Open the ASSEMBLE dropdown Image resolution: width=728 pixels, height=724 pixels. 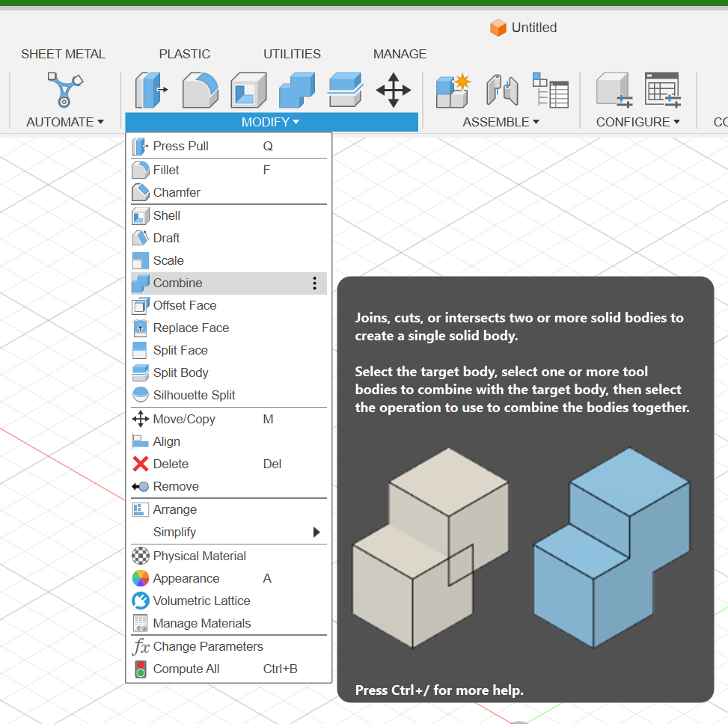click(500, 122)
